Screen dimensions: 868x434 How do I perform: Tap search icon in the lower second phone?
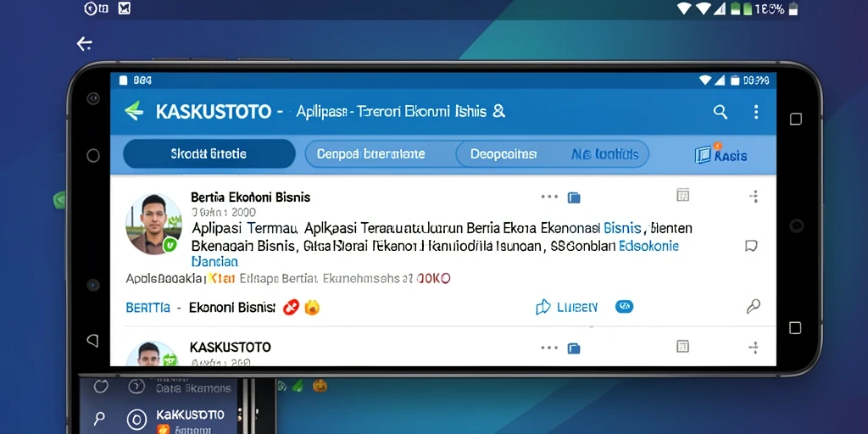[x=100, y=417]
